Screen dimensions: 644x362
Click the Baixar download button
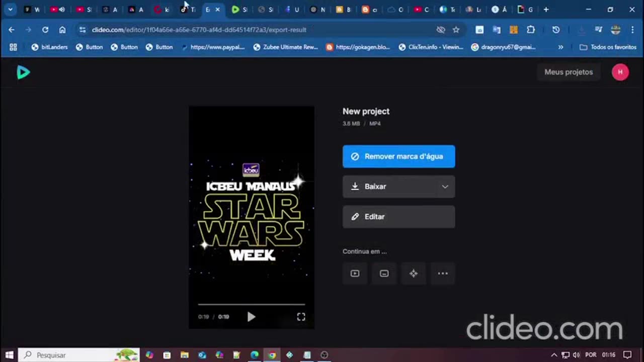[389, 187]
